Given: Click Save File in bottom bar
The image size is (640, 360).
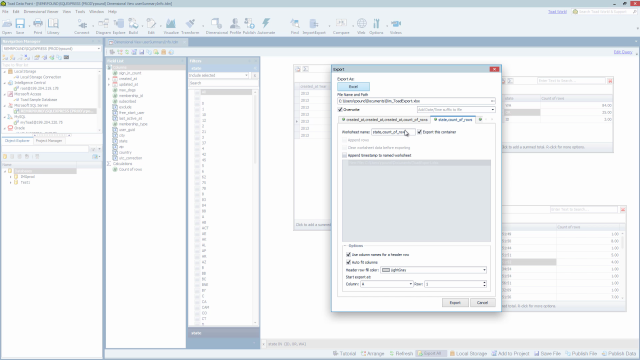Looking at the screenshot, I should [x=548, y=353].
